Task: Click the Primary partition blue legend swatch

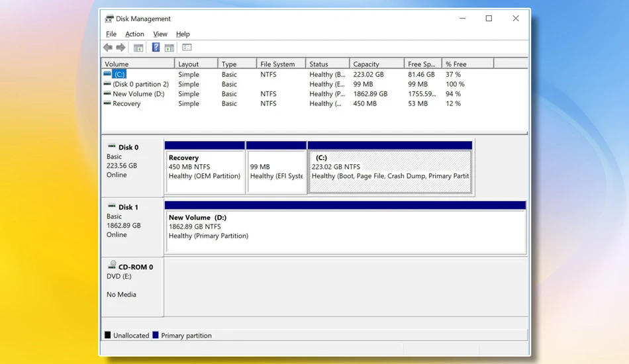Action: point(156,335)
